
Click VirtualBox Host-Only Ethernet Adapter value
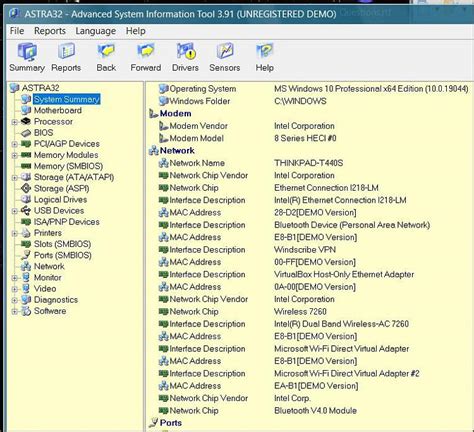coord(344,275)
